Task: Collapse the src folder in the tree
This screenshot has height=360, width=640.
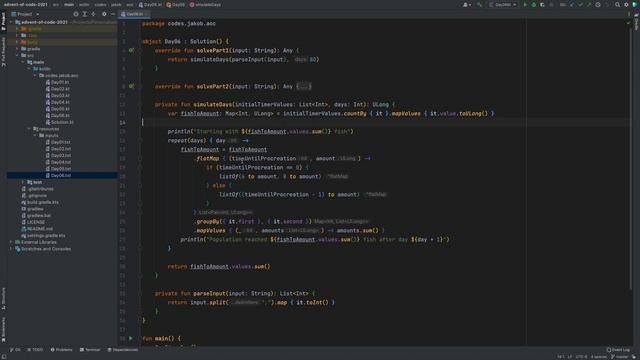Action: (17, 55)
